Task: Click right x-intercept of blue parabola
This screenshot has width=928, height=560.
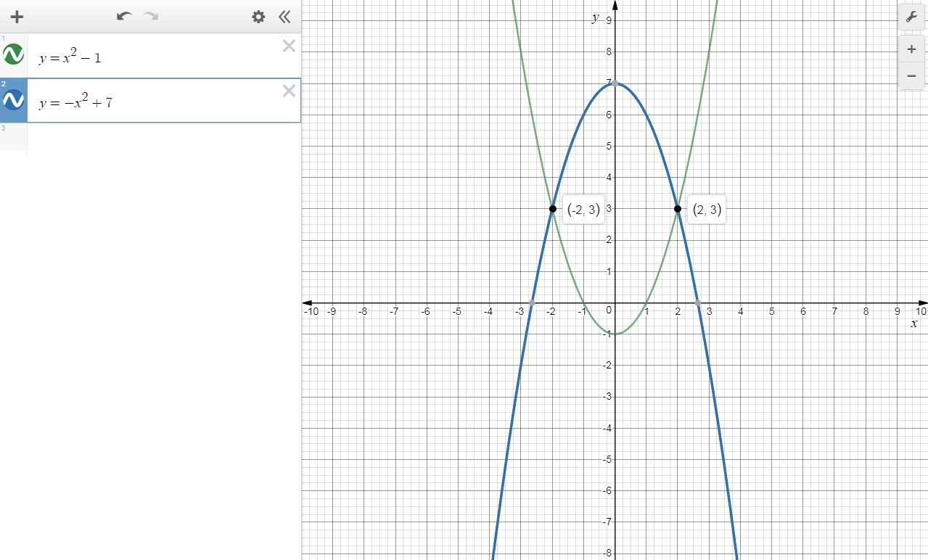Action: (698, 302)
